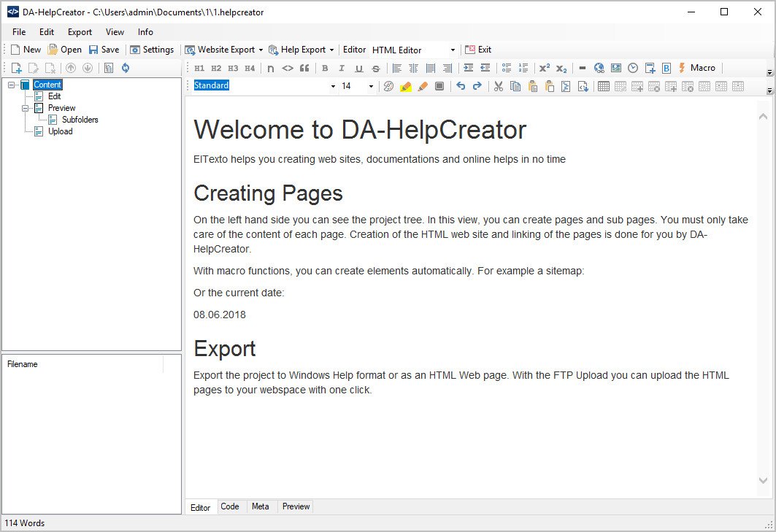776x532 pixels.
Task: Open the Export menu
Action: [x=80, y=32]
